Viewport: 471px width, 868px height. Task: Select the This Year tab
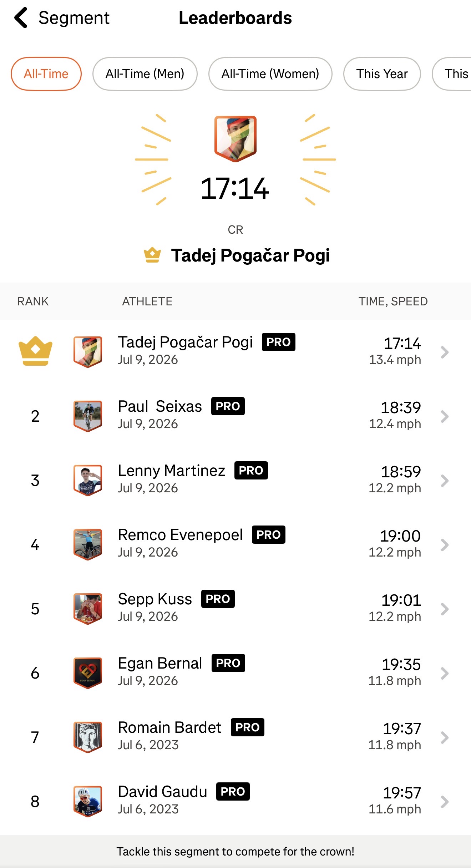pyautogui.click(x=382, y=74)
